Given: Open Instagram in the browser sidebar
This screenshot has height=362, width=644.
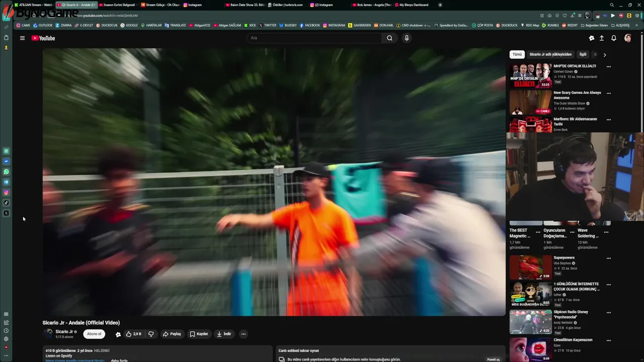Looking at the screenshot, I should [x=6, y=193].
